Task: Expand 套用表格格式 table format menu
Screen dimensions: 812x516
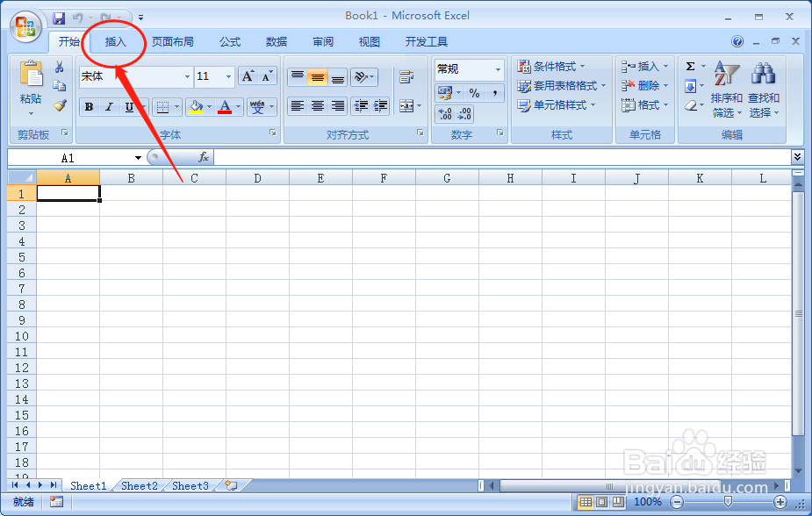Action: coord(561,86)
